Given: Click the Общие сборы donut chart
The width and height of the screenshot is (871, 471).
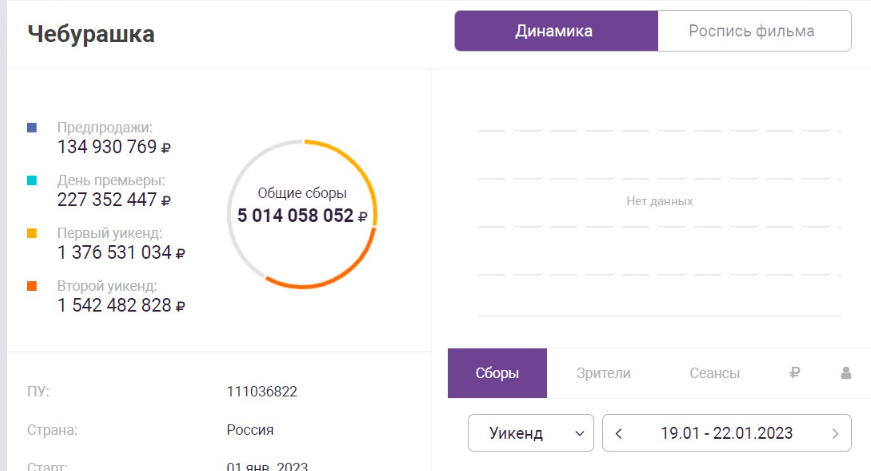Looking at the screenshot, I should pos(302,214).
